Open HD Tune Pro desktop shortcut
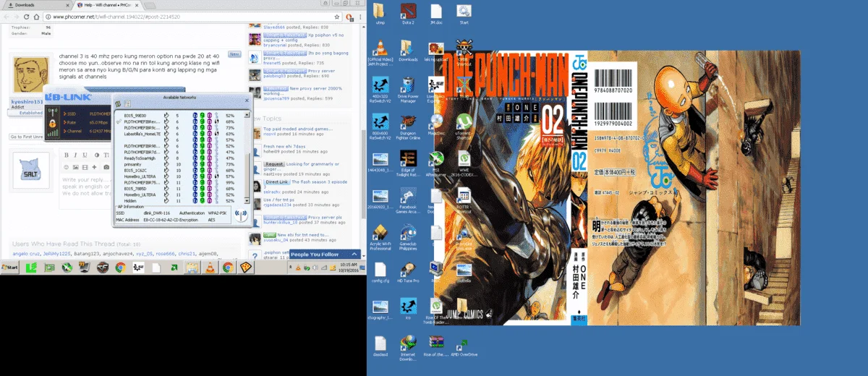This screenshot has height=376, width=868. point(408,272)
